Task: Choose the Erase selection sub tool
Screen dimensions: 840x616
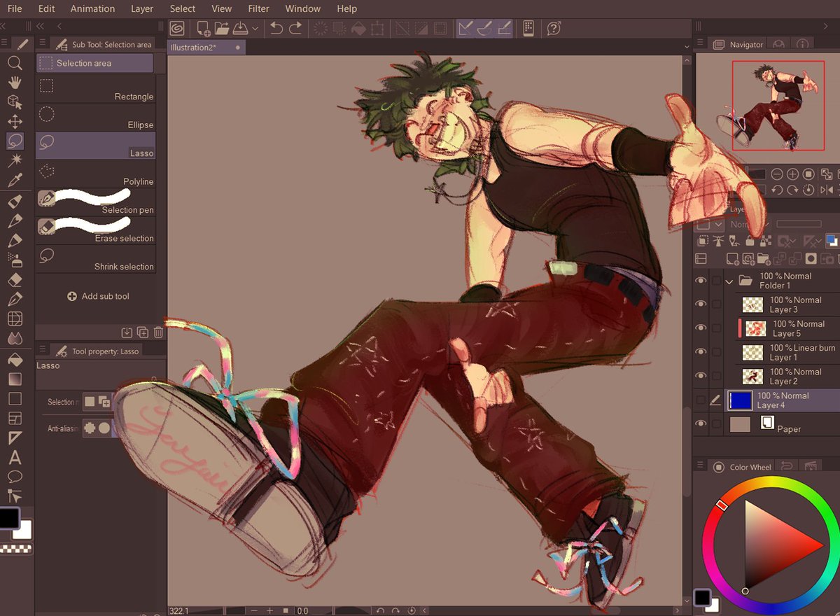Action: [96, 231]
